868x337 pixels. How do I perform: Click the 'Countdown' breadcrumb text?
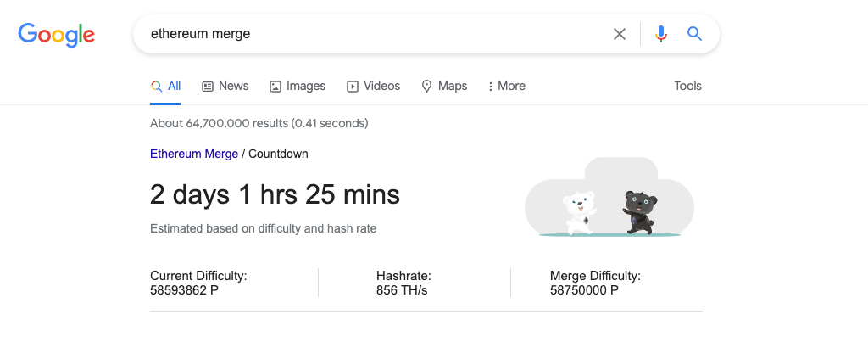tap(278, 154)
